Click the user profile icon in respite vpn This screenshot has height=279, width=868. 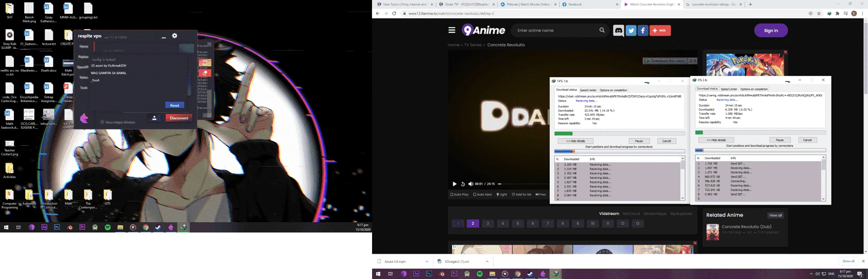pyautogui.click(x=154, y=118)
